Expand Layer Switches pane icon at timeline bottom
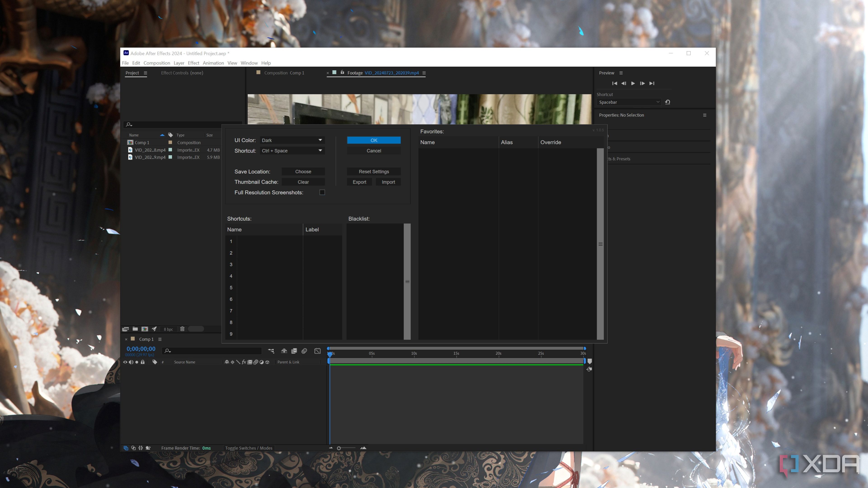This screenshot has height=488, width=868. (126, 448)
